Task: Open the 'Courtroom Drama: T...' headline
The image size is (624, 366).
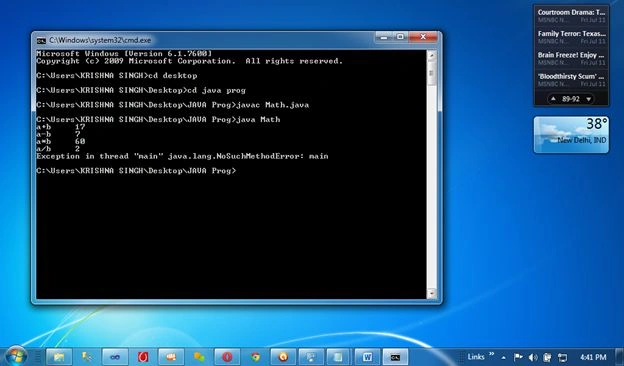Action: (x=571, y=12)
